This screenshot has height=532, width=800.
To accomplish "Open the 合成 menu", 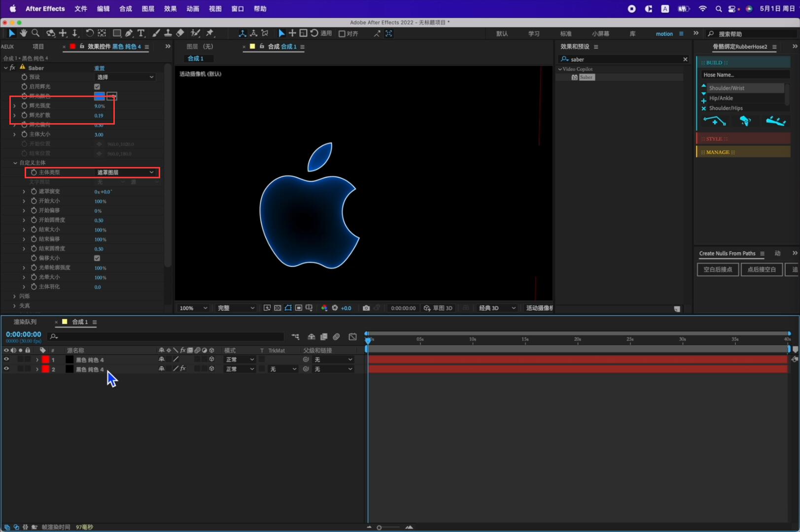I will point(126,9).
